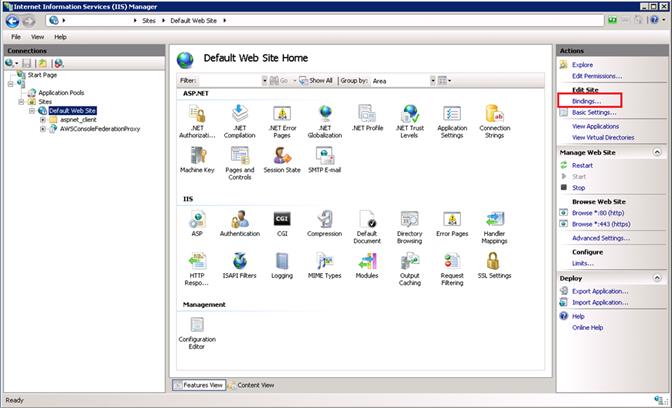This screenshot has width=672, height=408.
Task: Collapse the Manage Web Site section
Action: tap(657, 152)
